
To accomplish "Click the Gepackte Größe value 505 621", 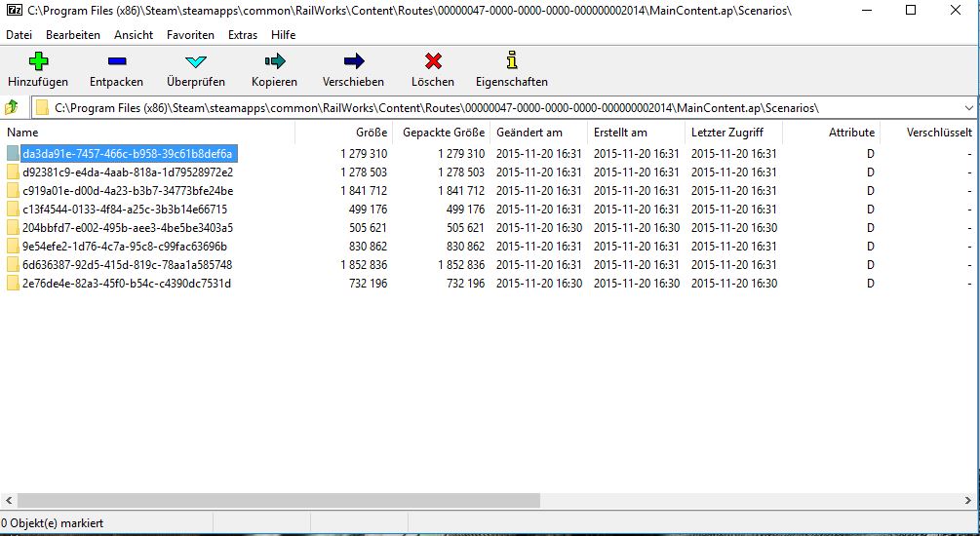I will [466, 227].
